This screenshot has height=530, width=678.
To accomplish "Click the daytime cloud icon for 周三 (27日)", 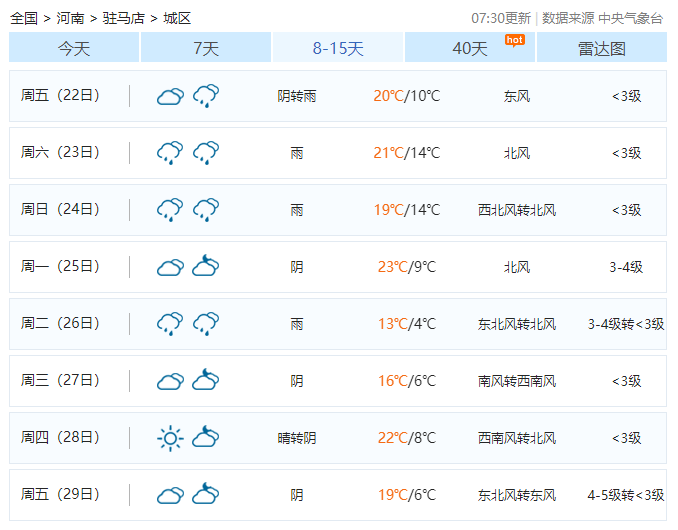I will pos(170,381).
